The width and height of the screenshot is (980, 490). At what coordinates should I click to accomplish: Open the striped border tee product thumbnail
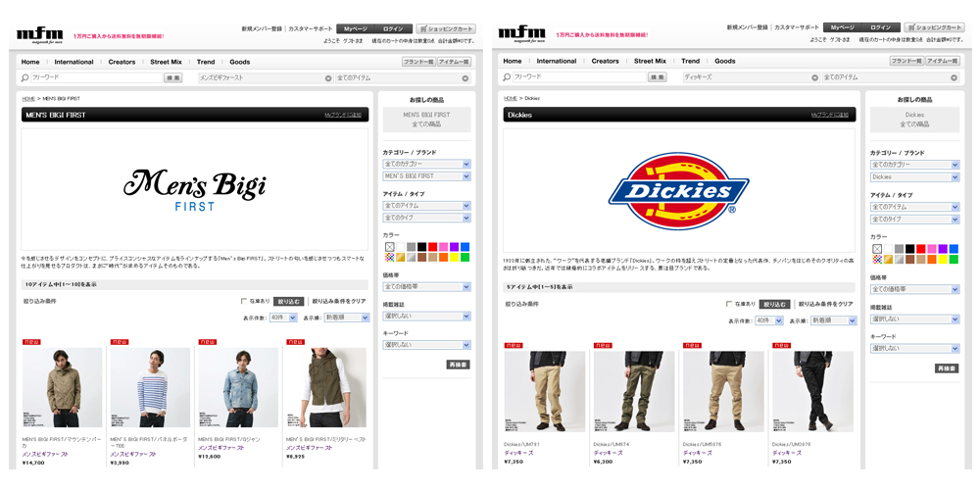[151, 387]
